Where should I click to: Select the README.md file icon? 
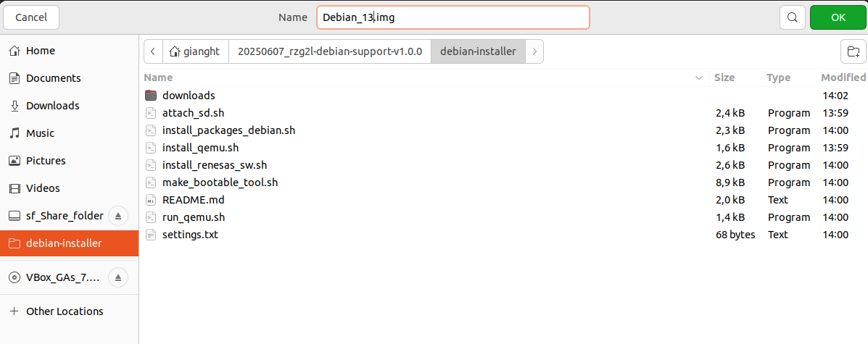(x=151, y=200)
